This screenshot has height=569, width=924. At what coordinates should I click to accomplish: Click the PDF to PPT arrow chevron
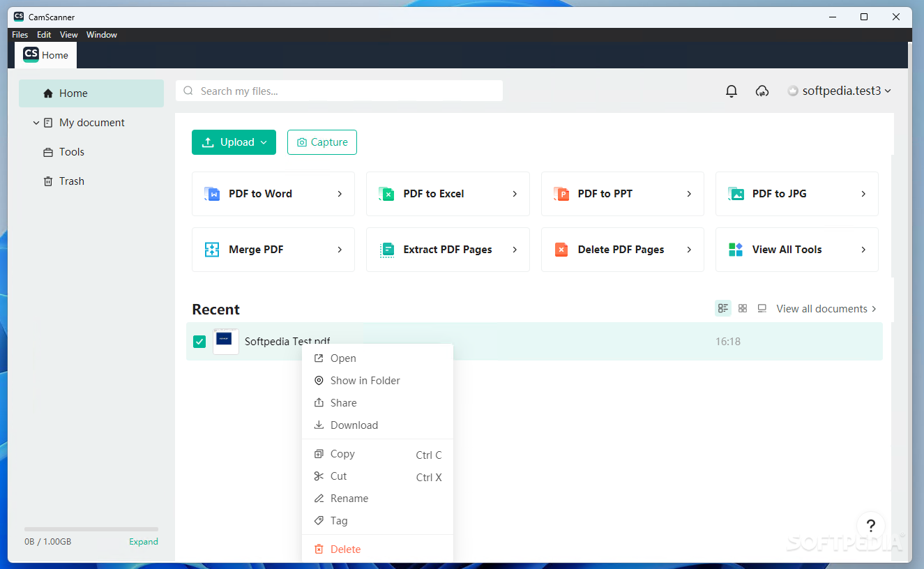tap(689, 194)
